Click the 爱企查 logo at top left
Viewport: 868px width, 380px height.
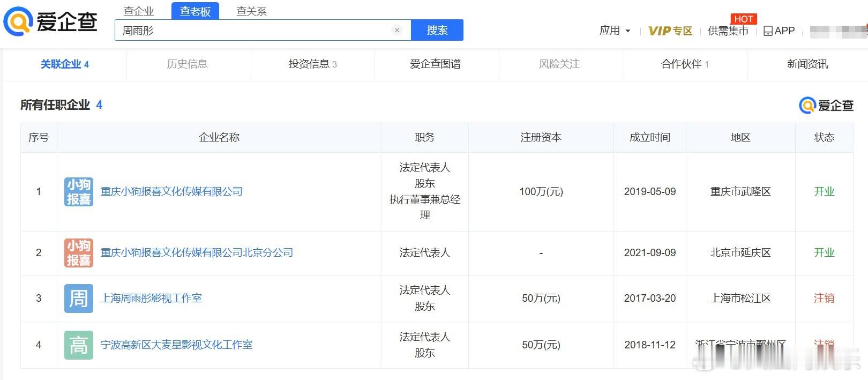point(51,22)
